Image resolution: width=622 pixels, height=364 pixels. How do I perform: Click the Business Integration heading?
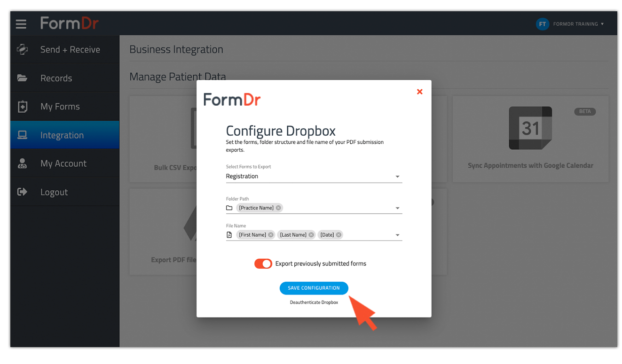176,49
